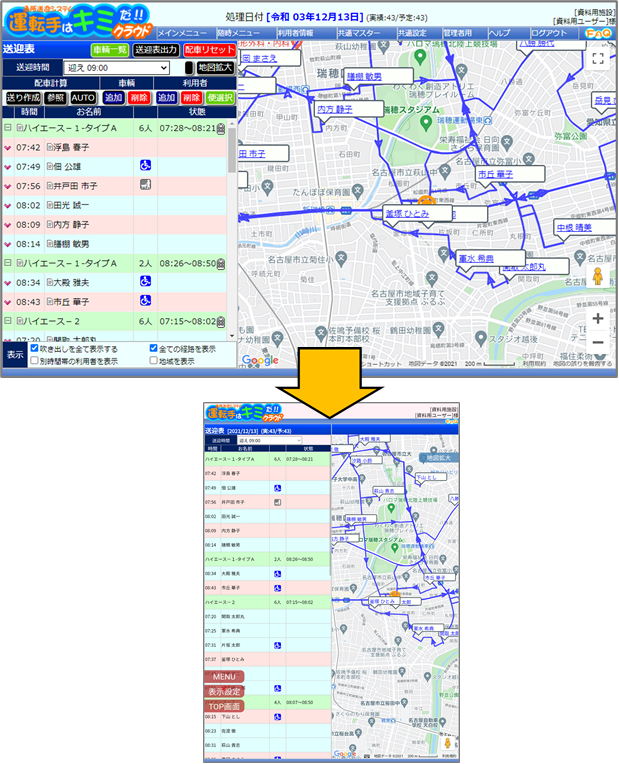Click the Street View pegman in top map
Screen dimensions: 619x764
point(598,276)
